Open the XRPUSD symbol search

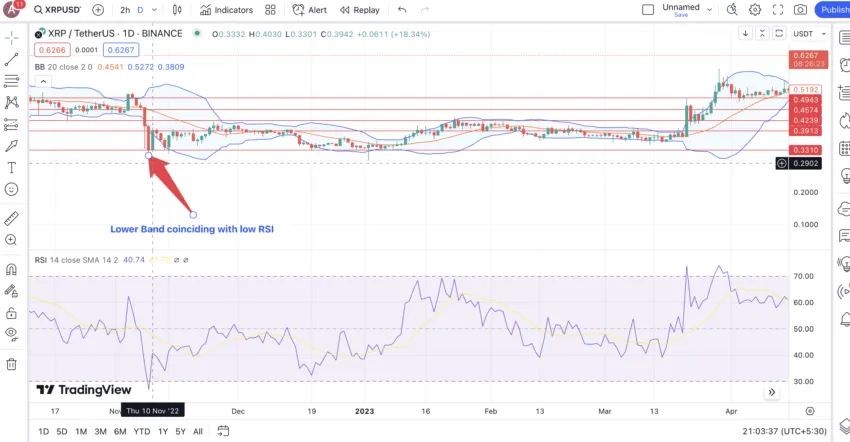(57, 10)
